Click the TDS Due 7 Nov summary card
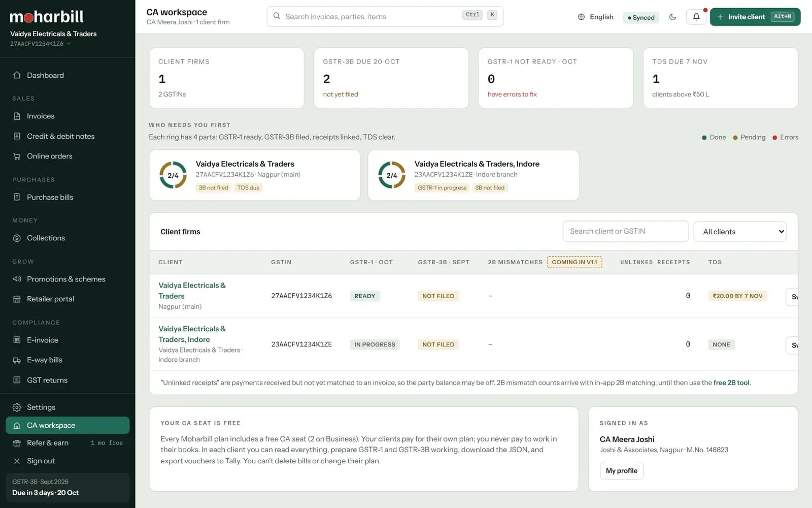 coord(721,78)
